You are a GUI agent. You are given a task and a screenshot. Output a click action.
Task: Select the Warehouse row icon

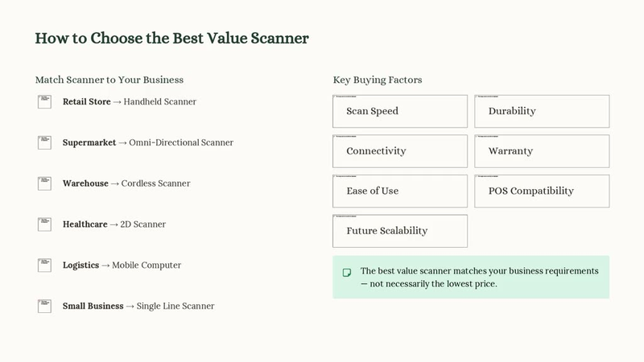pos(44,183)
